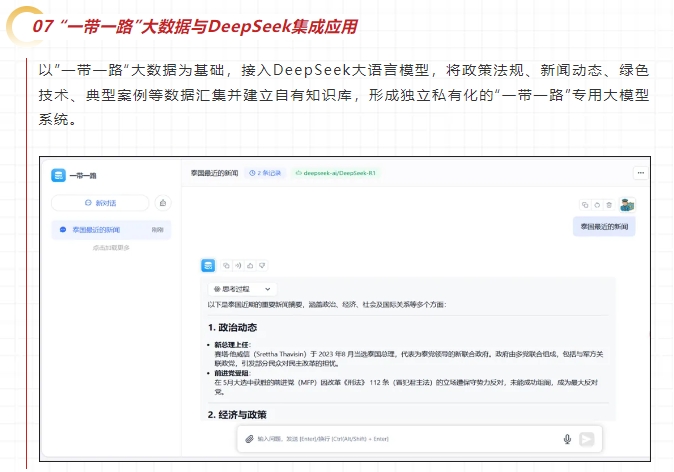Copy the assistant reply with copy icon
The image size is (674, 472).
226,266
